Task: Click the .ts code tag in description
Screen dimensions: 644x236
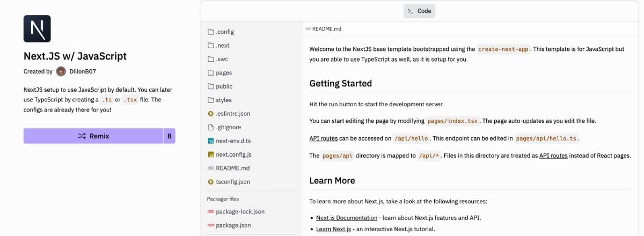Action: (x=107, y=100)
